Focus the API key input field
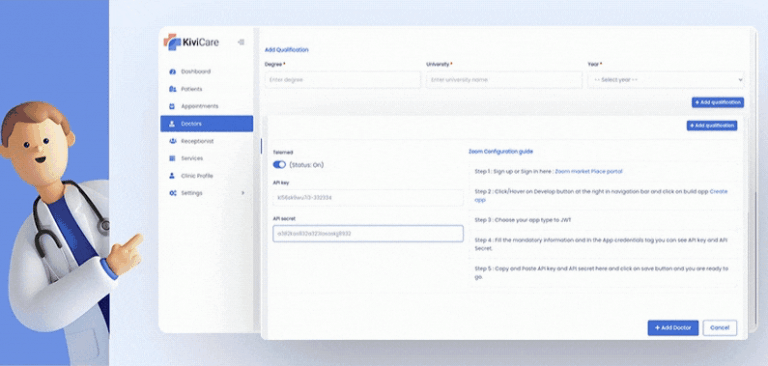 tap(368, 197)
